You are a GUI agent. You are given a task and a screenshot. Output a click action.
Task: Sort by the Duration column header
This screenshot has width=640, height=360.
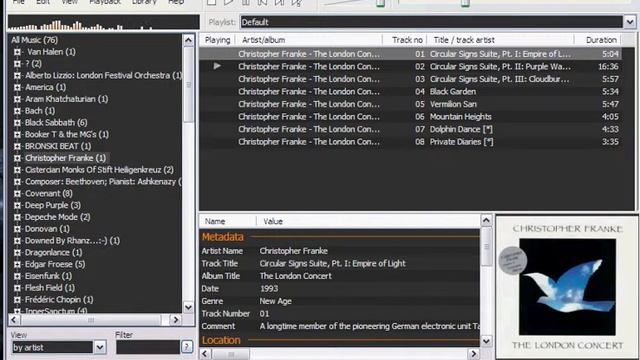tap(598, 40)
